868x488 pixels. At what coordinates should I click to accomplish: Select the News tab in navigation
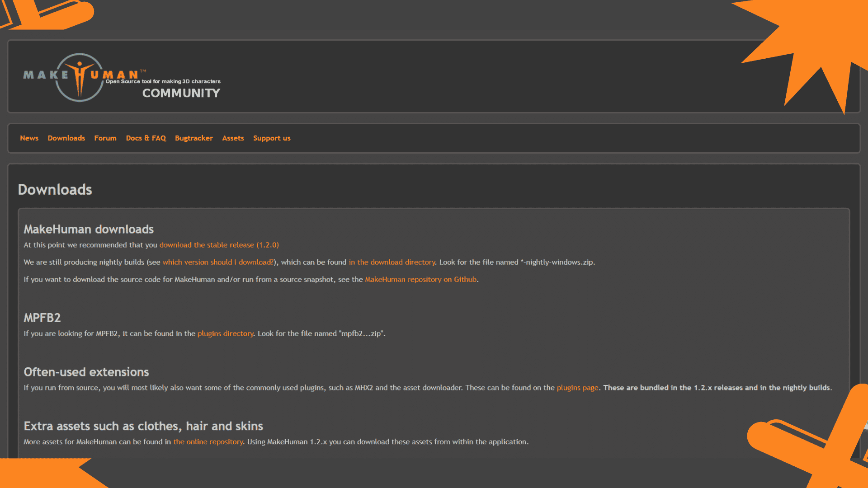[29, 138]
